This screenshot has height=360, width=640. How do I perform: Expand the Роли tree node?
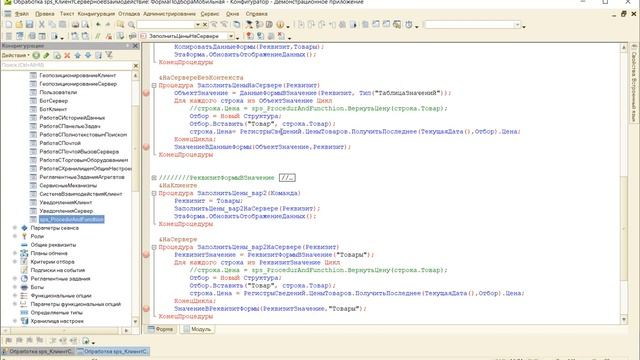tap(15, 236)
